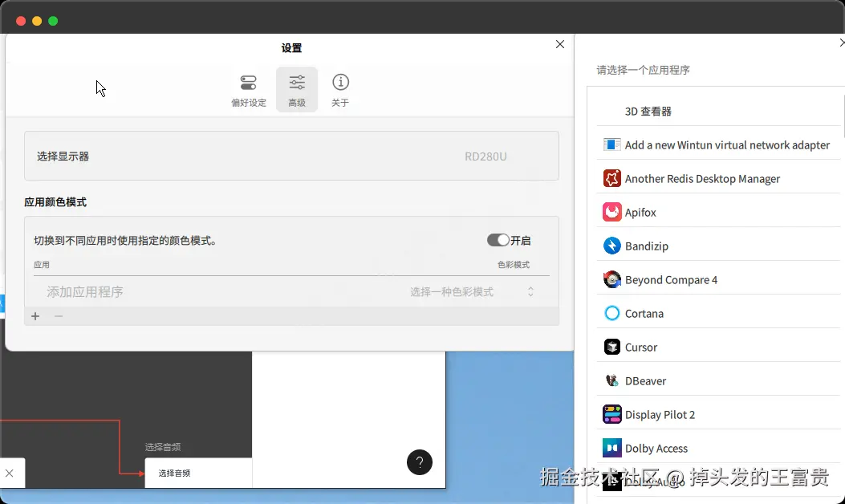Open the 选择音频 dropdown box
Screen dimensions: 845x504
[x=198, y=473]
